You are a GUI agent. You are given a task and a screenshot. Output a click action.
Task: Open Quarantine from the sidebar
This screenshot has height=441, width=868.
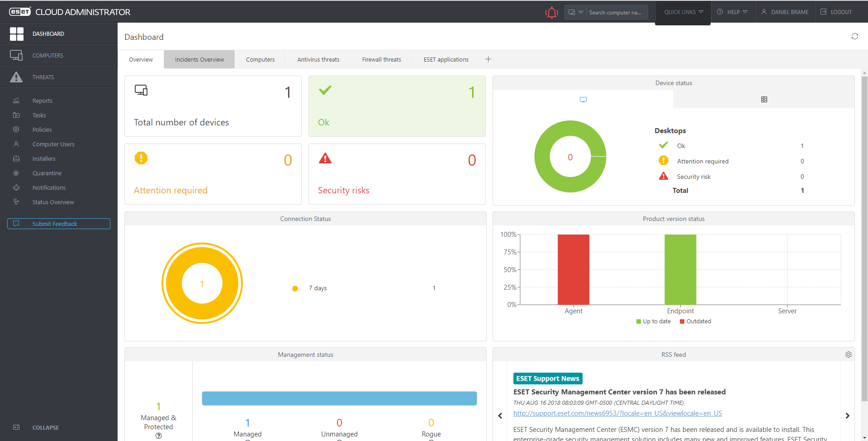(47, 173)
